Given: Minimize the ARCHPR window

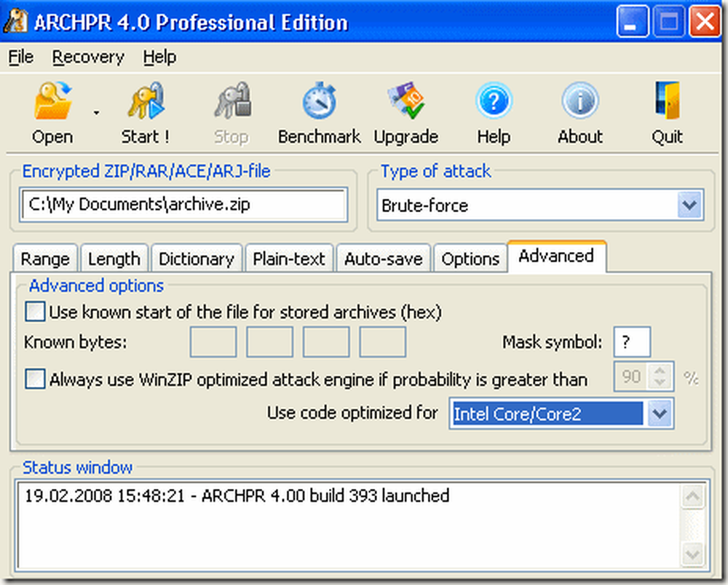Looking at the screenshot, I should pyautogui.click(x=633, y=21).
